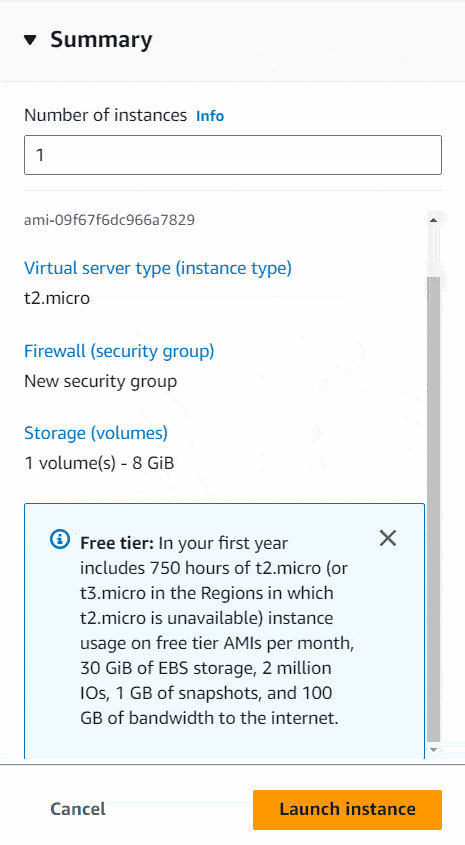
Task: Click the t2.micro instance type value
Action: coord(57,297)
